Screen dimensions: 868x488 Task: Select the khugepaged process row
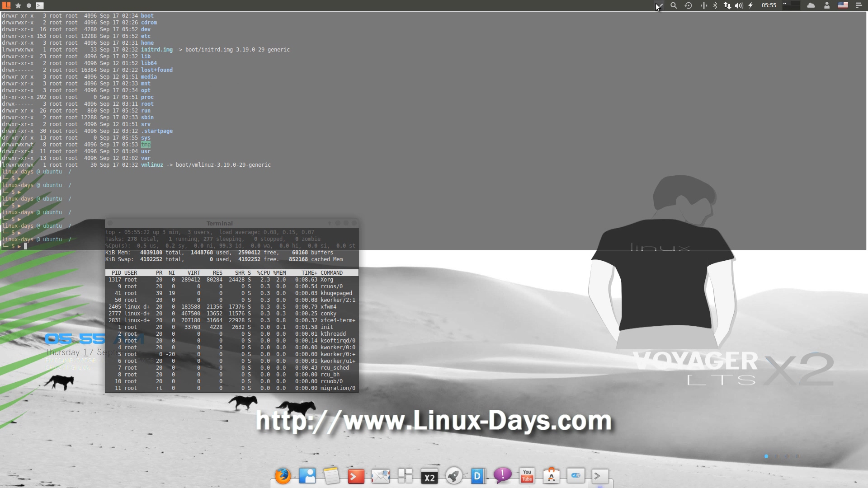click(232, 293)
